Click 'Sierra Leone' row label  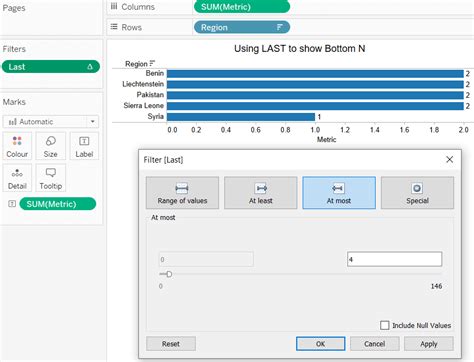click(144, 106)
